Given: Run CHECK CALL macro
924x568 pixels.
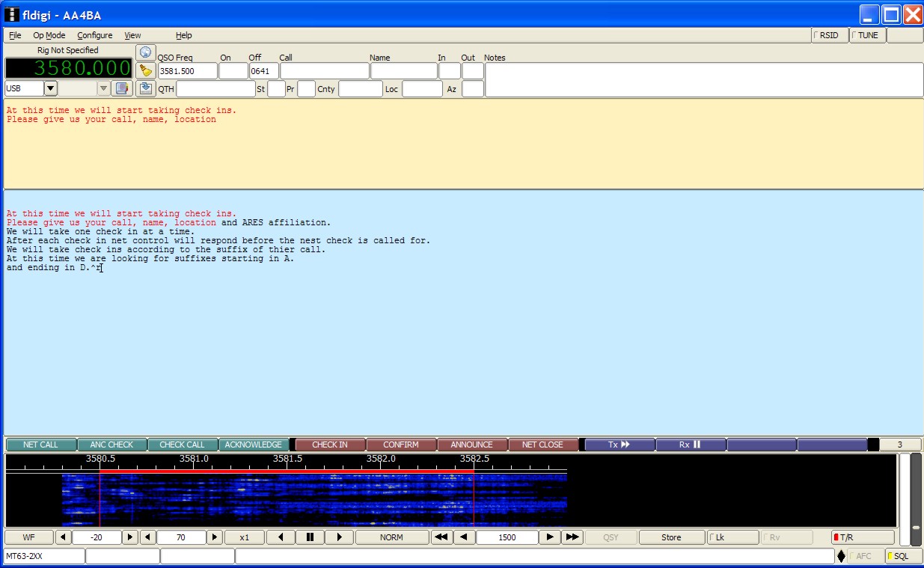Looking at the screenshot, I should coord(182,445).
